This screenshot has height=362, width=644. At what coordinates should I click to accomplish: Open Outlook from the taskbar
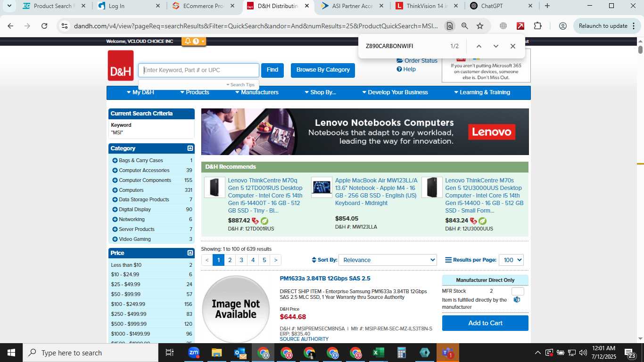pyautogui.click(x=240, y=353)
